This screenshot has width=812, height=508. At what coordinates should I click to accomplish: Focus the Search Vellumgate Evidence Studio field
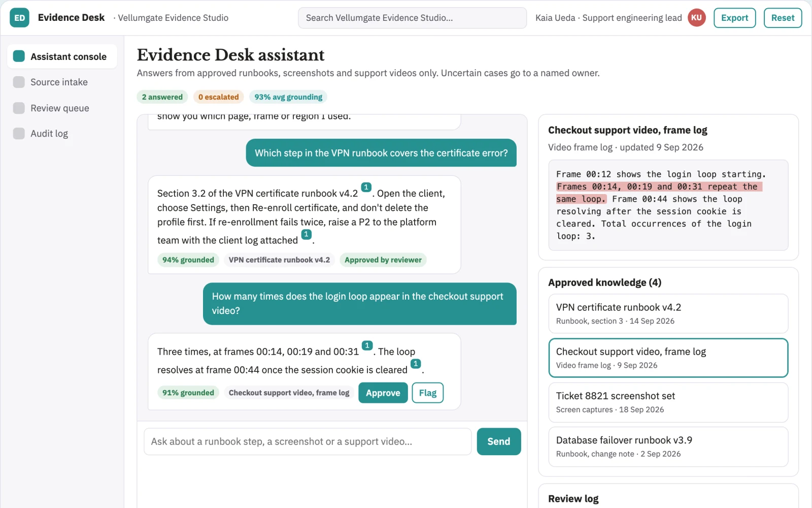coord(412,18)
